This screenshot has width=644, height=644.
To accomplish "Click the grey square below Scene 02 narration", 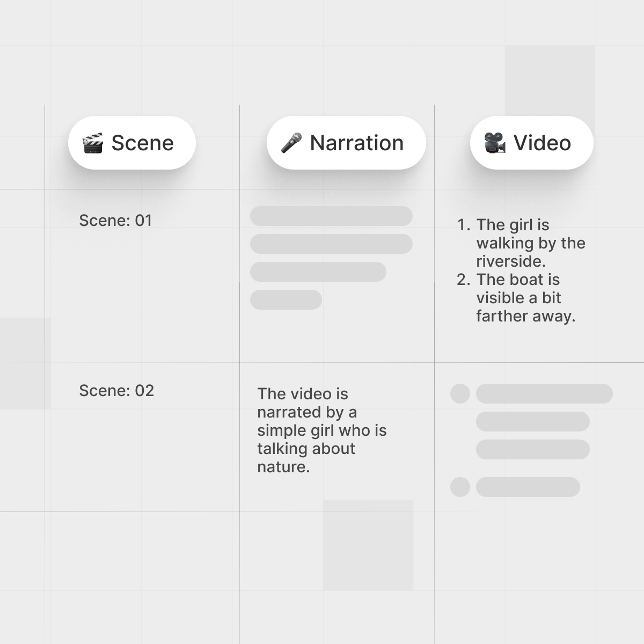I will pos(368,545).
